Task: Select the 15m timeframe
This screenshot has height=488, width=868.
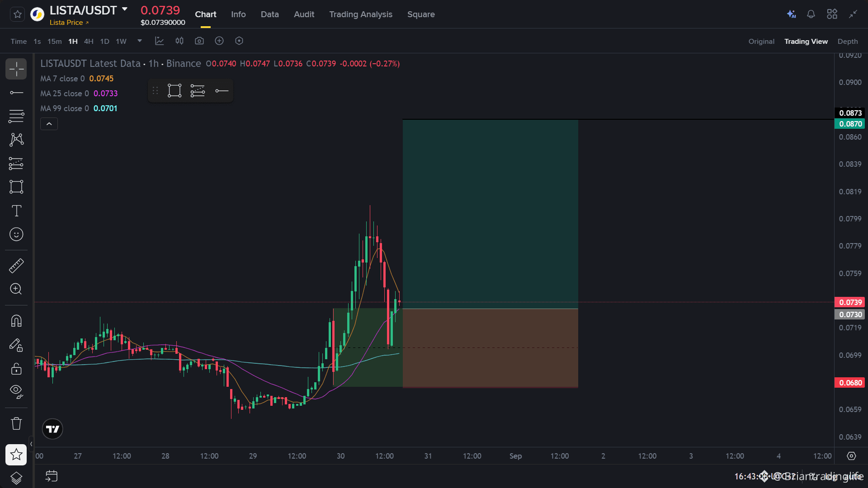Action: coord(55,42)
